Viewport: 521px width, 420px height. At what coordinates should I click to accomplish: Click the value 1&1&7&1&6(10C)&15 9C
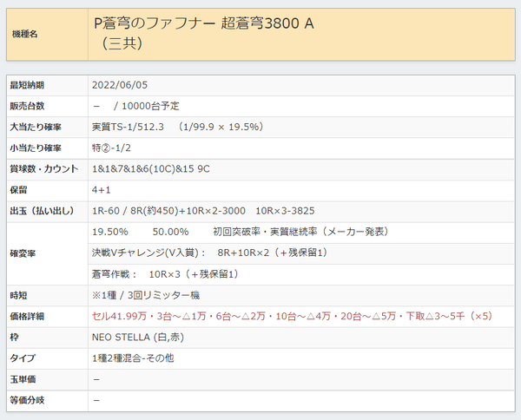151,169
